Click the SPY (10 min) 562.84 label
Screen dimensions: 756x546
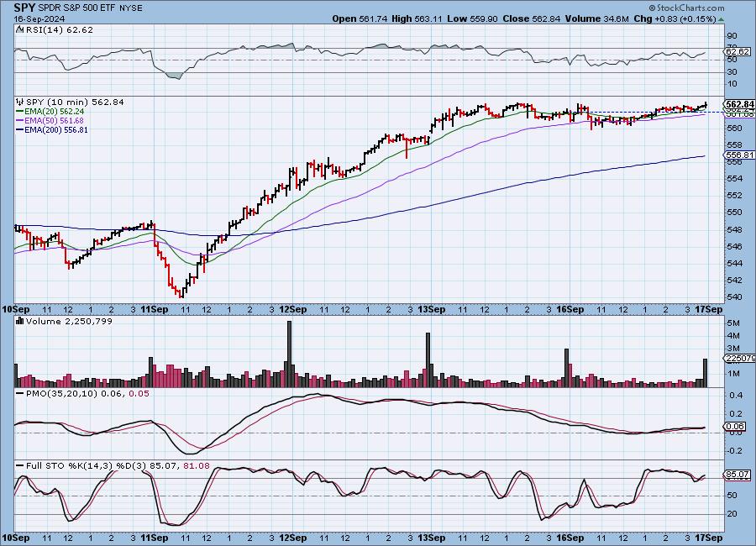(x=75, y=102)
